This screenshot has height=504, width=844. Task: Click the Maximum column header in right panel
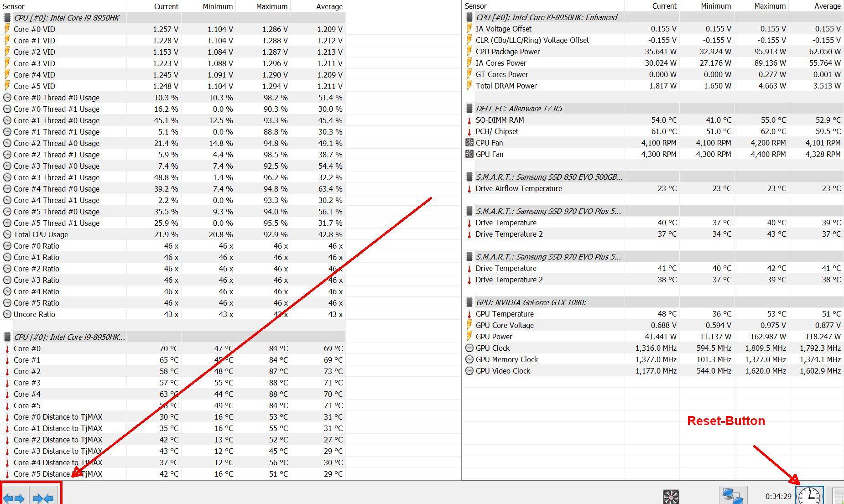pyautogui.click(x=761, y=6)
